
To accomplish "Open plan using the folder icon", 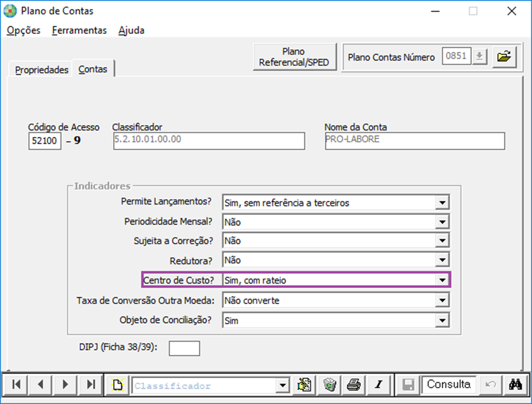I will click(x=504, y=56).
